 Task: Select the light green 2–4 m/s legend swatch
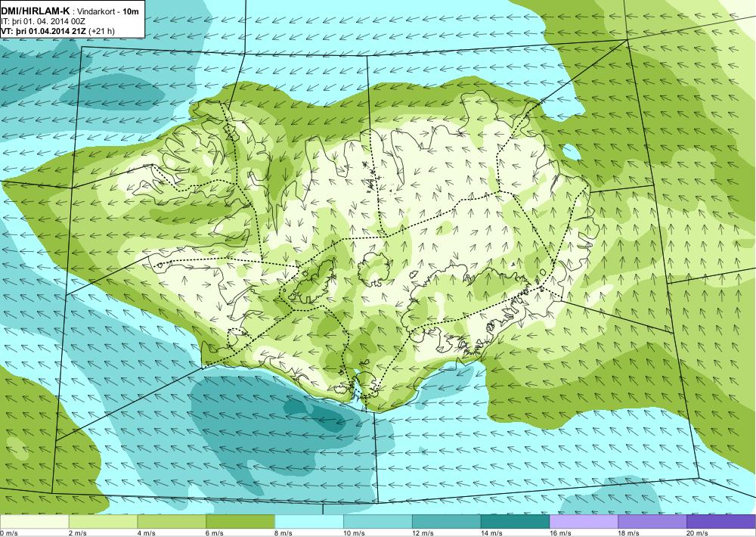tap(103, 521)
